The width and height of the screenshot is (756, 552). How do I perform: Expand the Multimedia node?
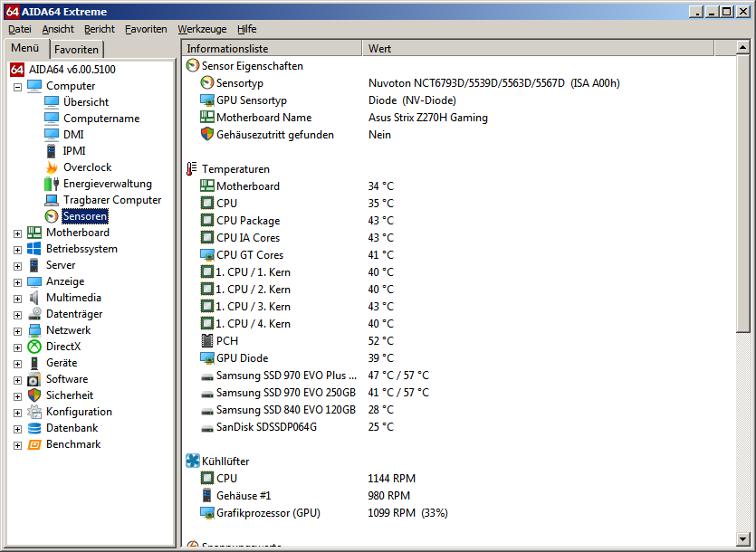pos(17,300)
